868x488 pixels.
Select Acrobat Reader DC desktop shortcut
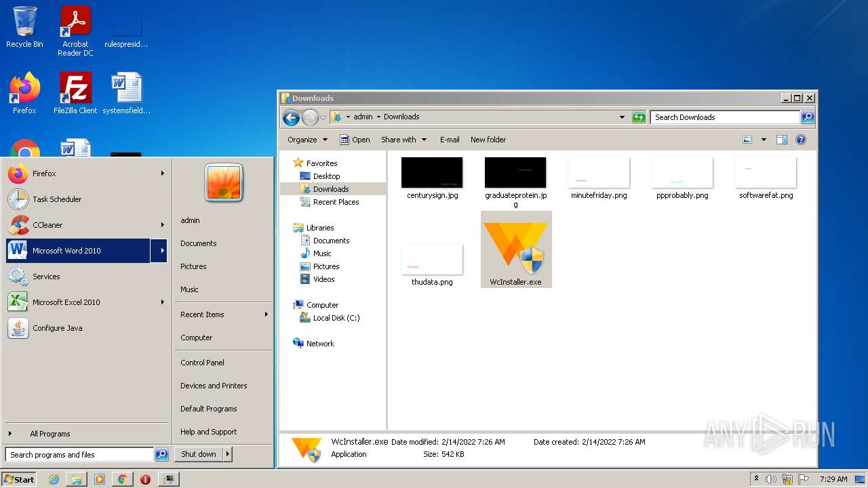pos(75,31)
